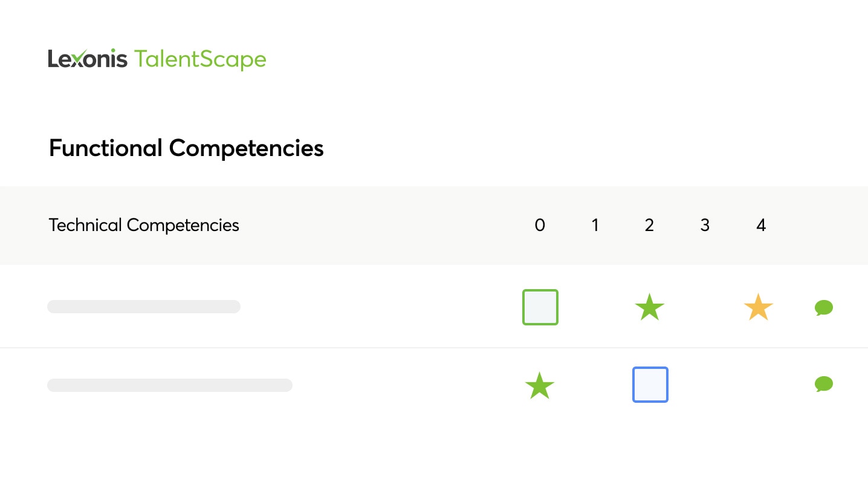The image size is (868, 479).
Task: Click column header 4
Action: (761, 226)
